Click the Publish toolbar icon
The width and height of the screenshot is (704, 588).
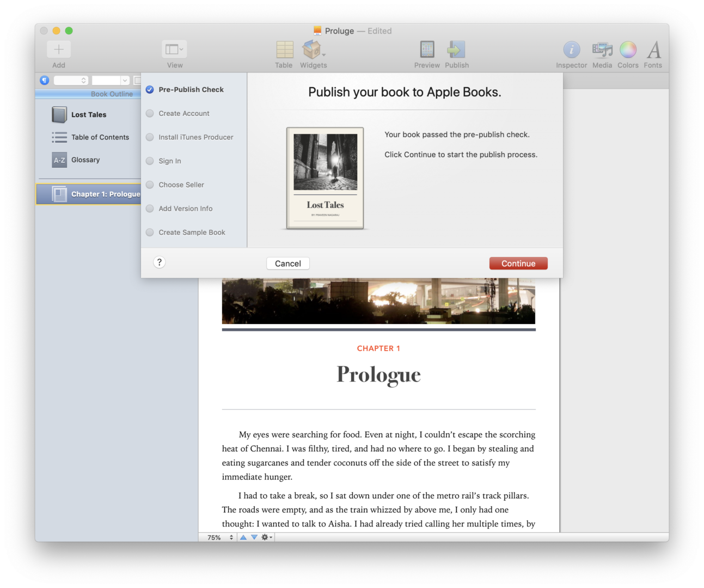[456, 50]
